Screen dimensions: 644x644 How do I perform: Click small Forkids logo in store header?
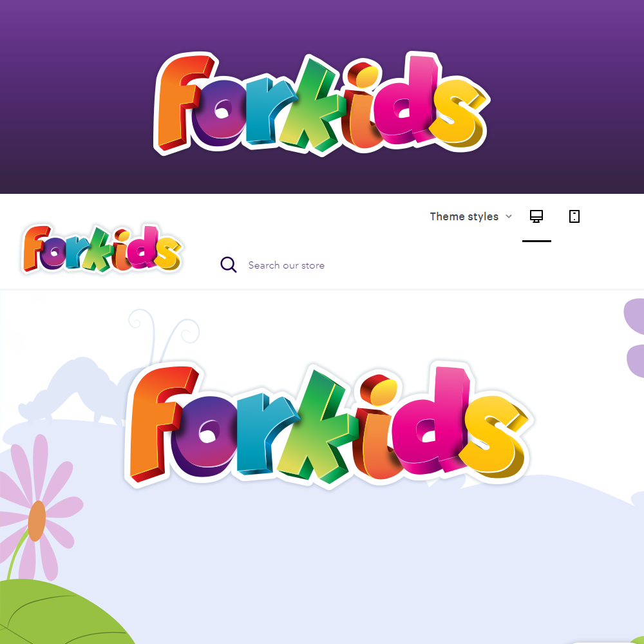102,249
